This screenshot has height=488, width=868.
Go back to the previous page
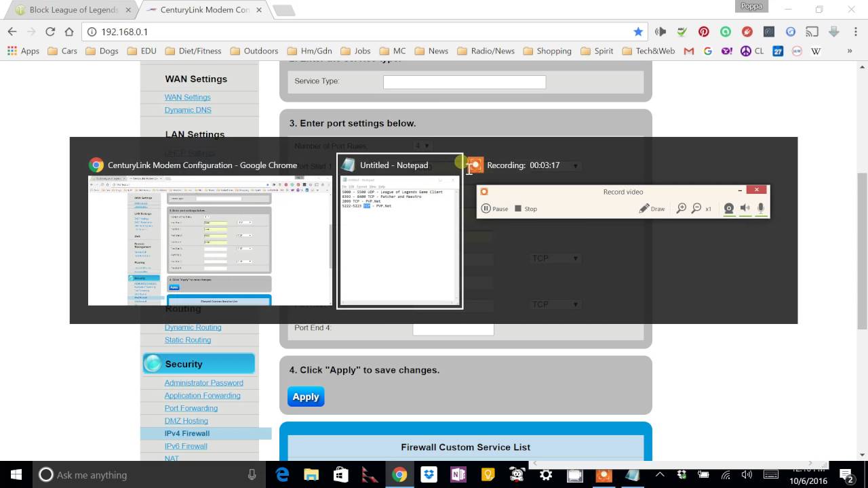pyautogui.click(x=12, y=32)
